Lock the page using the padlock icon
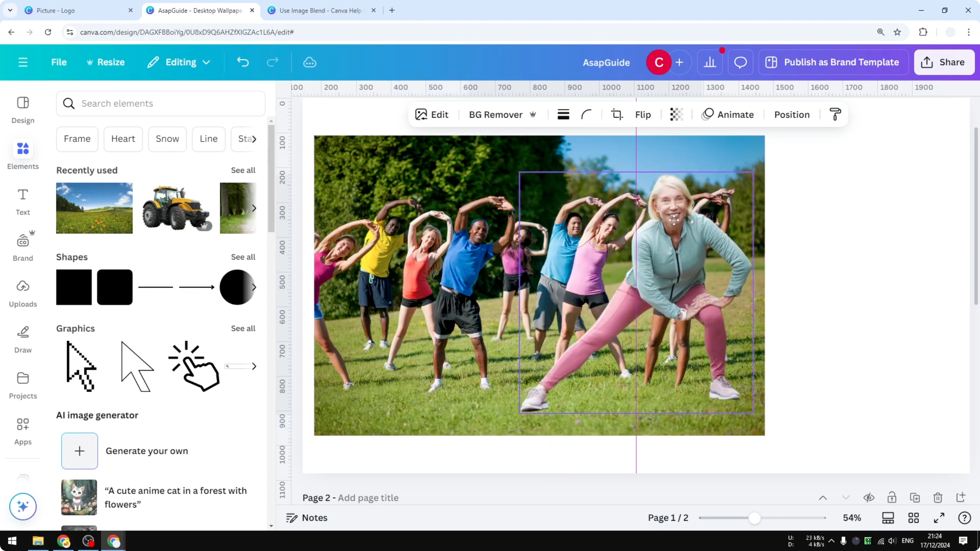Viewport: 980px width, 551px height. 892,497
